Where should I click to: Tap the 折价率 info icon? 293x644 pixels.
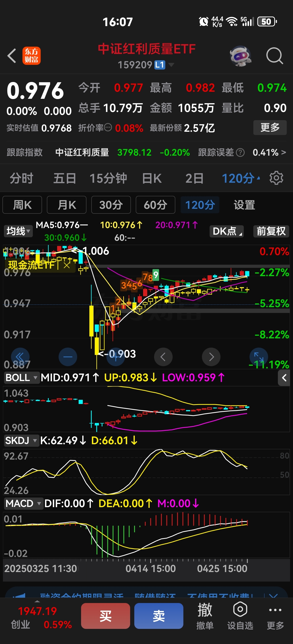[x=108, y=128]
